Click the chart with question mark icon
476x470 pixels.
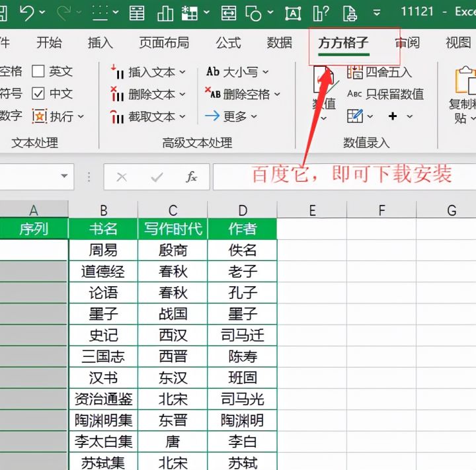click(321, 13)
